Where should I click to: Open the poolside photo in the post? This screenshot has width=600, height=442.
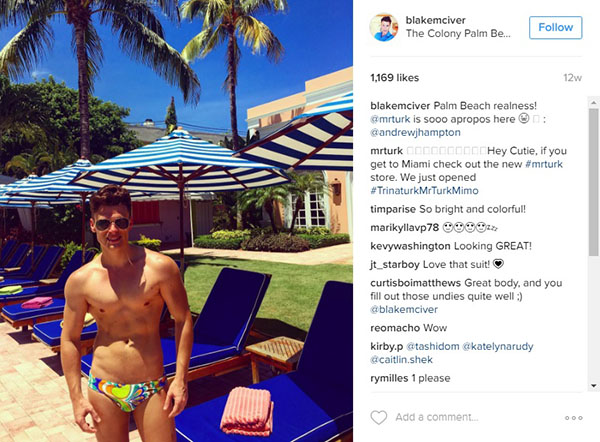point(176,221)
